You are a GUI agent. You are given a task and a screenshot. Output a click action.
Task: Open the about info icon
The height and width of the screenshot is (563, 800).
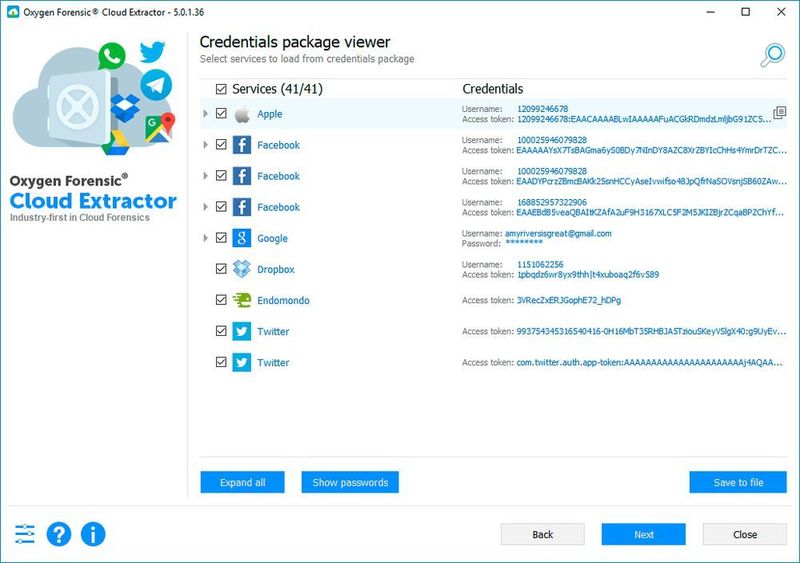(93, 534)
